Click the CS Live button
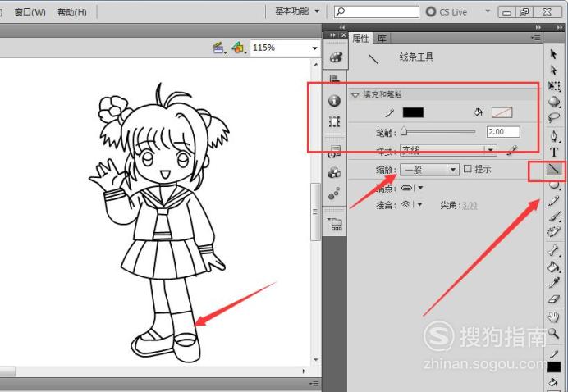The image size is (568, 392). tap(446, 11)
